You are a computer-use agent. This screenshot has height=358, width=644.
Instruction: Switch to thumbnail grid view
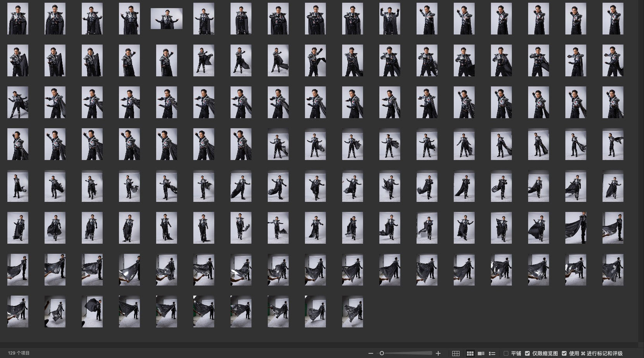tap(470, 353)
